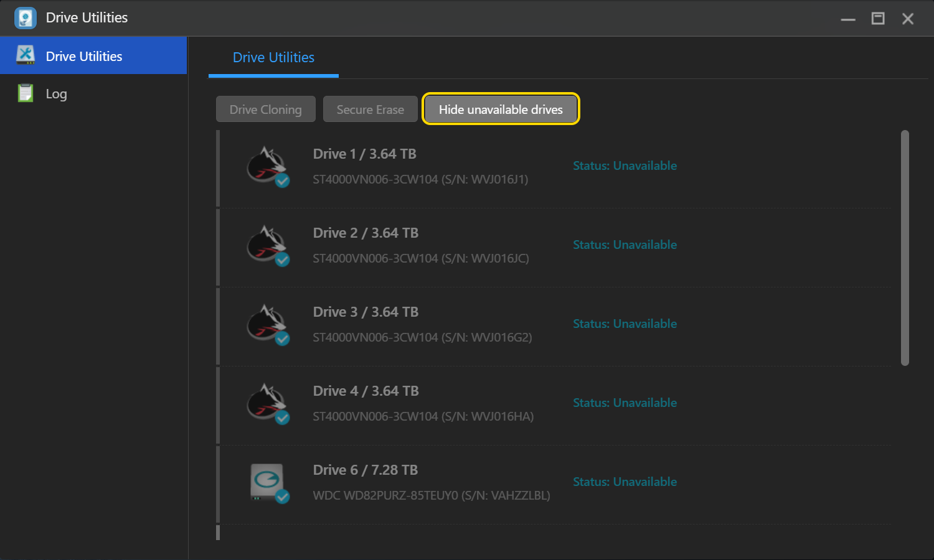Viewport: 934px width, 560px height.
Task: Click Status: Unavailable for Drive 4
Action: (625, 403)
